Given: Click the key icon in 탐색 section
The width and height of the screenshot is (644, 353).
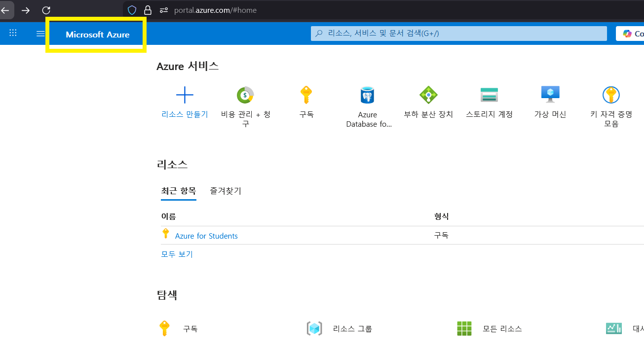Looking at the screenshot, I should pyautogui.click(x=164, y=328).
